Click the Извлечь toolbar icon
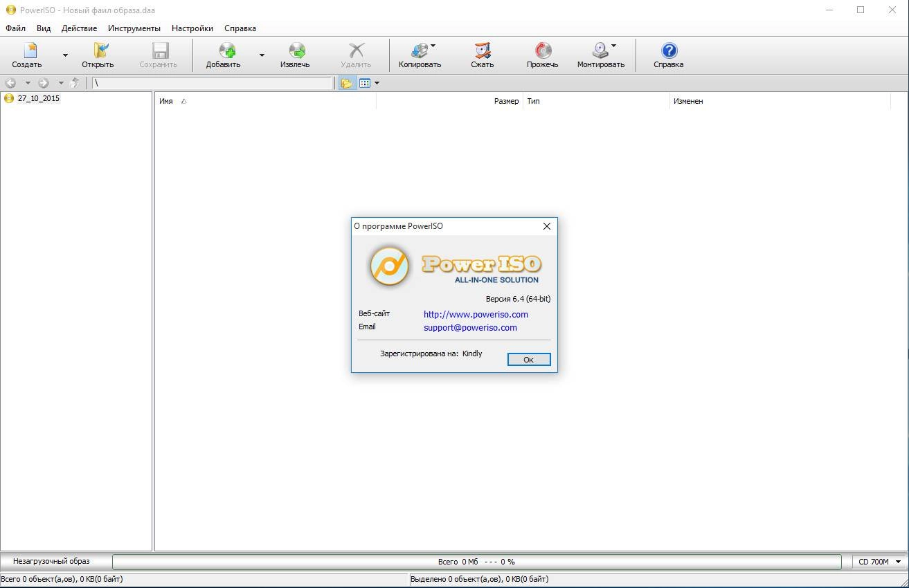The image size is (909, 588). pos(297,50)
